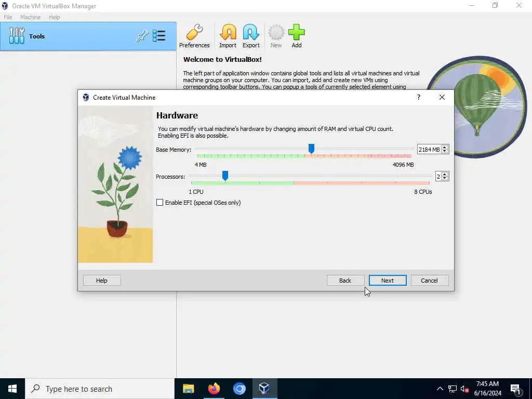This screenshot has width=532, height=399.
Task: Decrease processor count with down arrow
Action: tap(445, 179)
